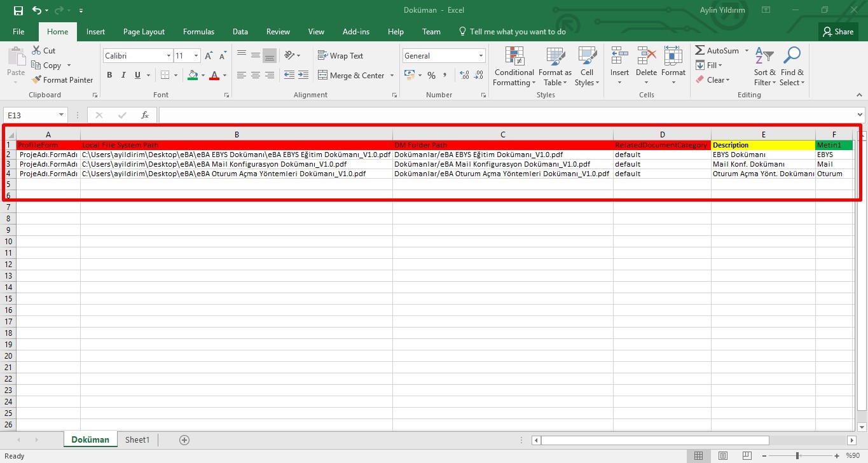Image resolution: width=868 pixels, height=463 pixels.
Task: Open the Page Layout ribbon tab
Action: [x=144, y=32]
